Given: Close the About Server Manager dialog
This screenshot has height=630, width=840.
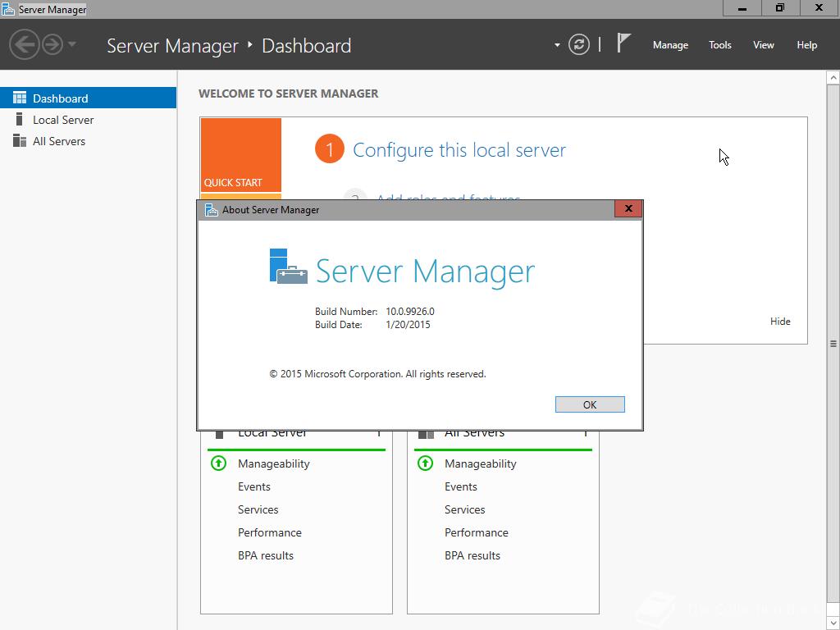Looking at the screenshot, I should click(x=628, y=209).
